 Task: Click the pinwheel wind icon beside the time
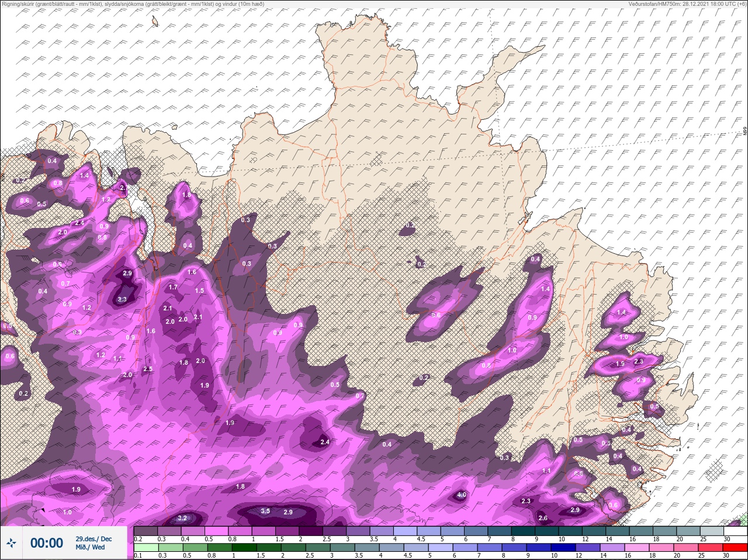coord(12,543)
